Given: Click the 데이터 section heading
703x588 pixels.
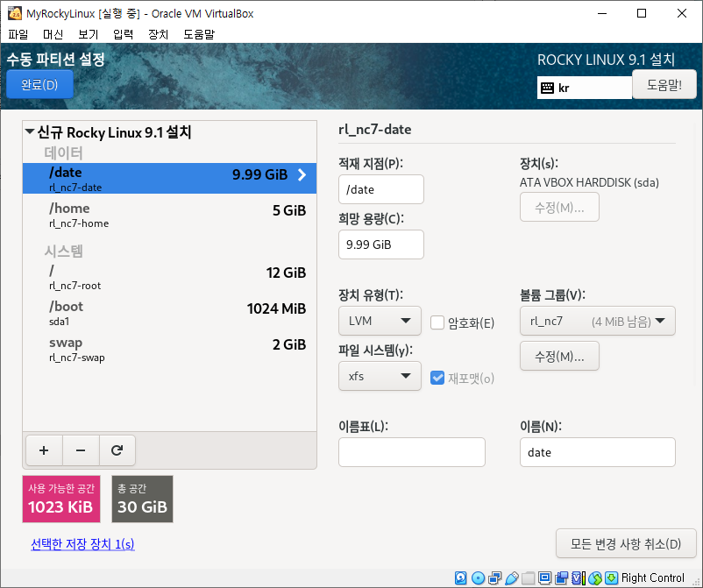Looking at the screenshot, I should click(x=63, y=152).
